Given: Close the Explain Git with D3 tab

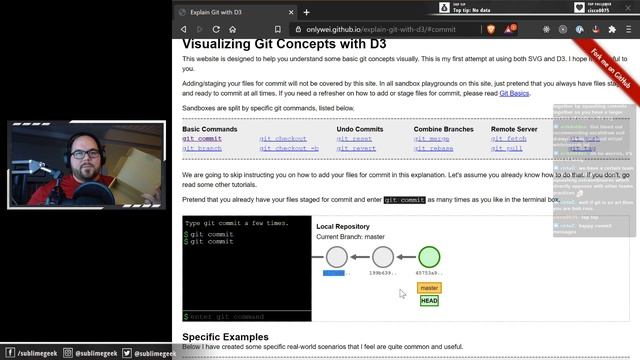Looking at the screenshot, I should coord(291,12).
